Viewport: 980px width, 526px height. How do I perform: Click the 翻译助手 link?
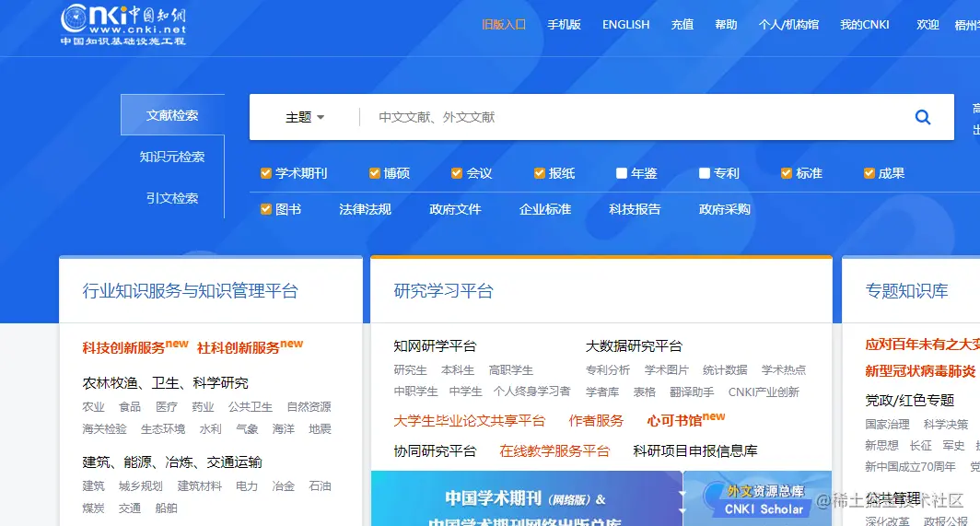692,392
